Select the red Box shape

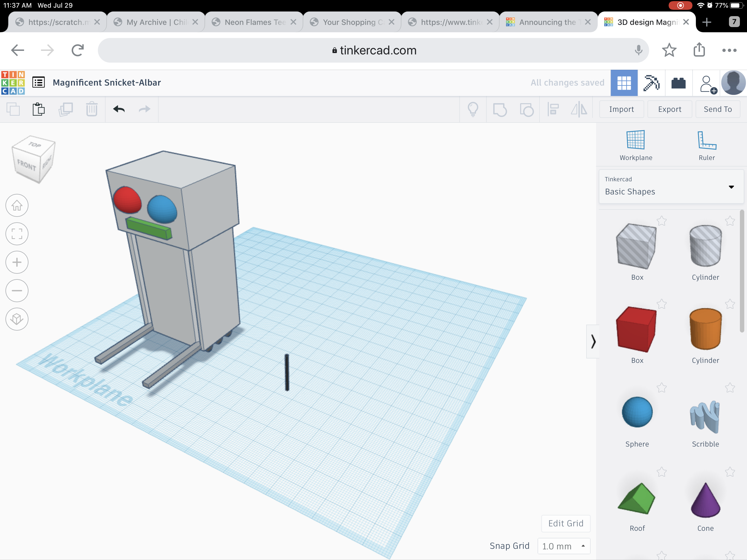(636, 330)
